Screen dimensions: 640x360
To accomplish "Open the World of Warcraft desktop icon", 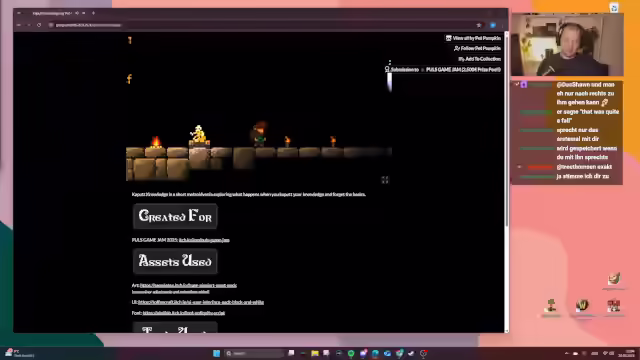I will (x=582, y=306).
